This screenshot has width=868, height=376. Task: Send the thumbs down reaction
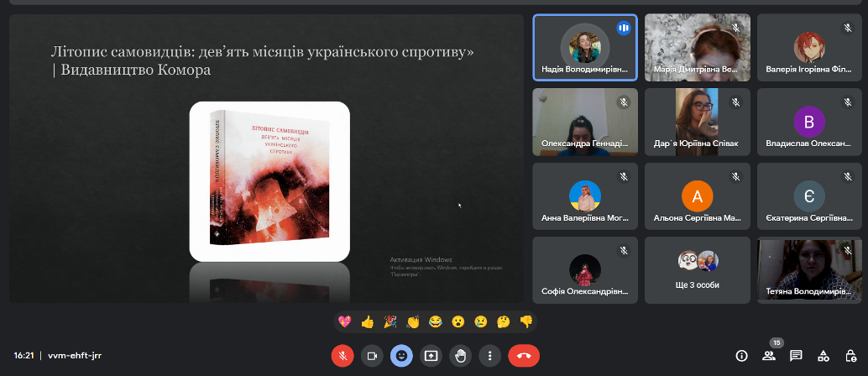(526, 321)
